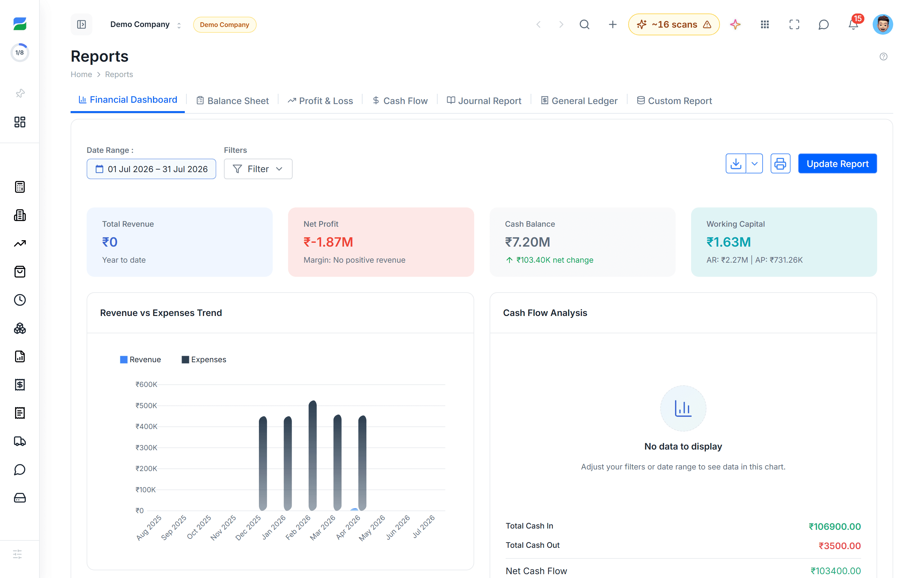This screenshot has height=578, width=924.
Task: Click the Total Cash In ₹106900.00 value
Action: (x=835, y=526)
